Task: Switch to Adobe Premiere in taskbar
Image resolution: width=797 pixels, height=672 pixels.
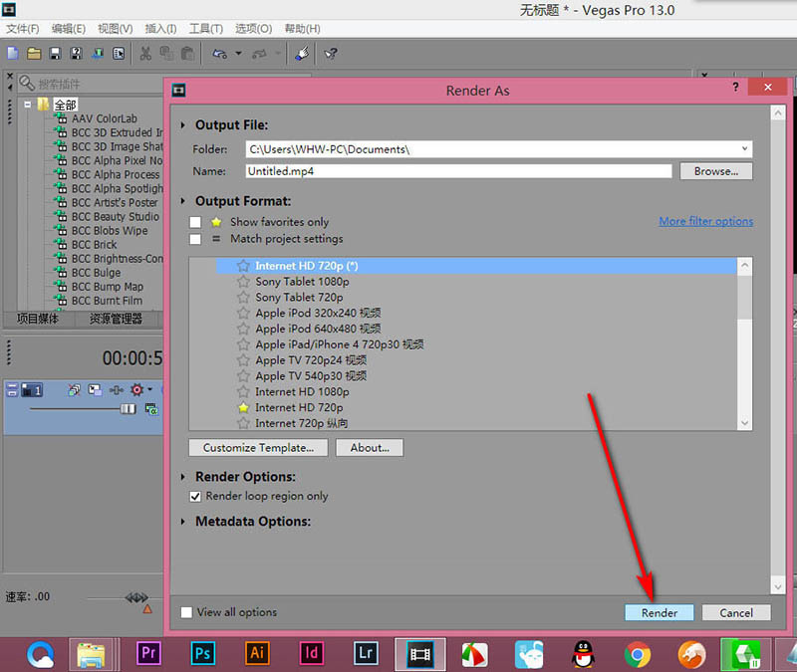Action: (x=148, y=653)
